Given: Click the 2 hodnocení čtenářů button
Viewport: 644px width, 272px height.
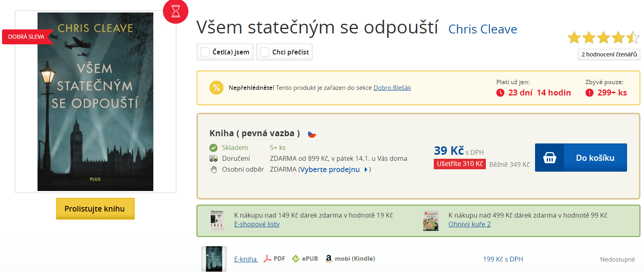Looking at the screenshot, I should click(609, 54).
